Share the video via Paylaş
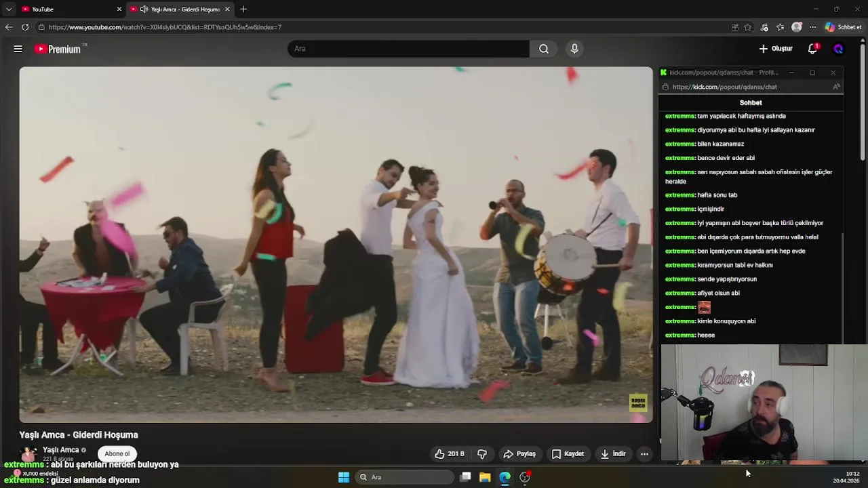Viewport: 868px width, 488px height. pyautogui.click(x=519, y=454)
